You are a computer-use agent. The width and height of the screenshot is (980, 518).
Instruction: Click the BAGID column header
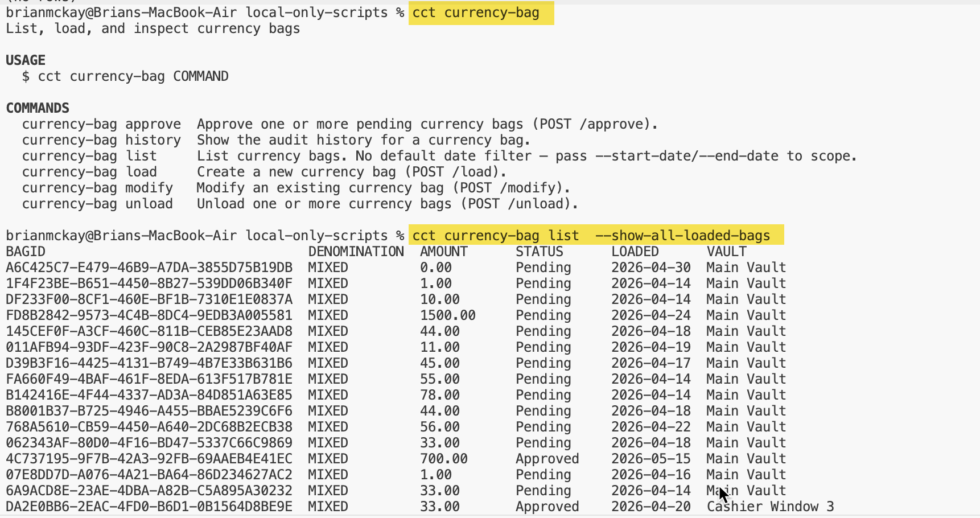click(x=26, y=252)
